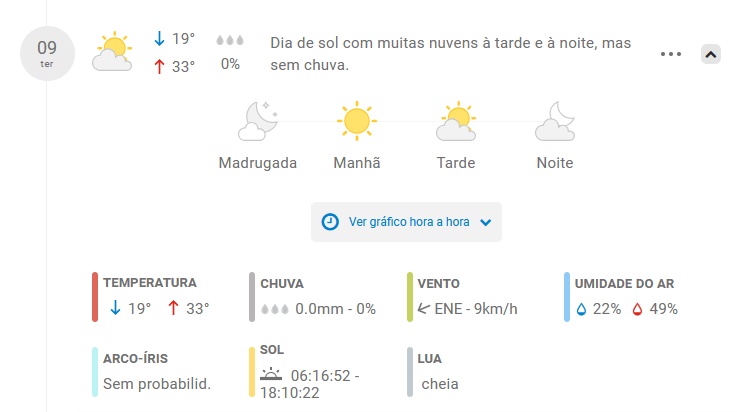Click the sunrise icon under SOL
This screenshot has height=412, width=737.
coord(271,374)
